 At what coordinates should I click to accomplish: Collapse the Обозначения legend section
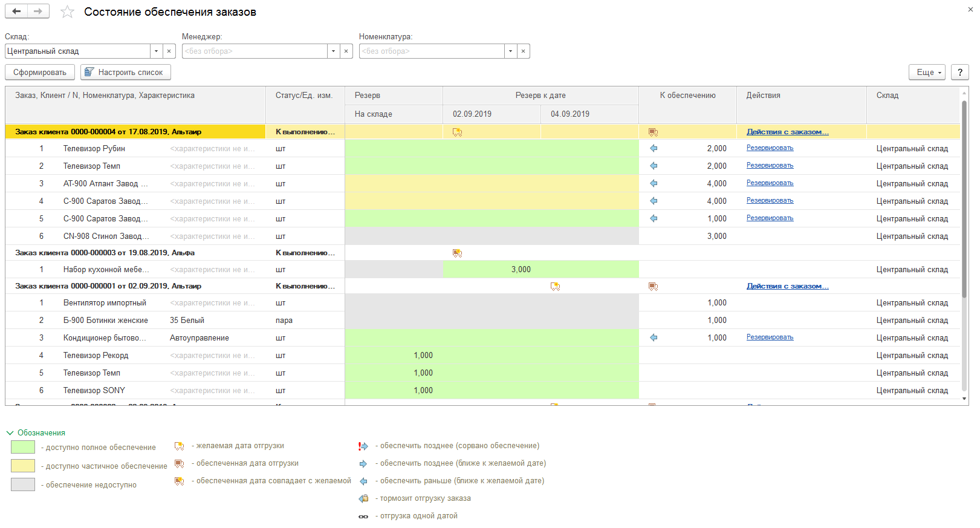pos(10,433)
